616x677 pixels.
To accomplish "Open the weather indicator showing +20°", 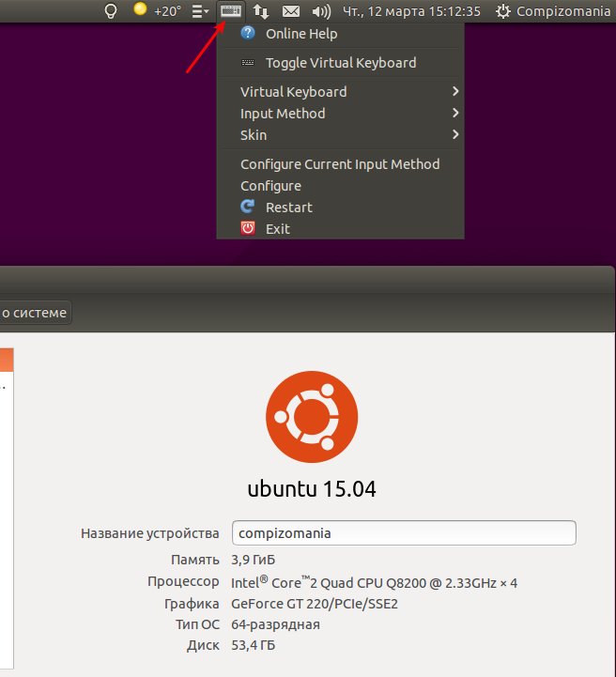I will click(157, 10).
